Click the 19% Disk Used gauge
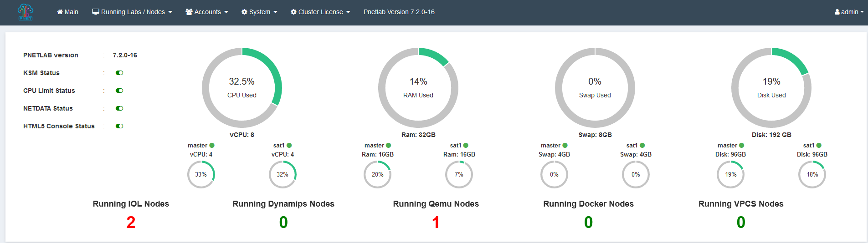This screenshot has height=243, width=868. pyautogui.click(x=771, y=88)
